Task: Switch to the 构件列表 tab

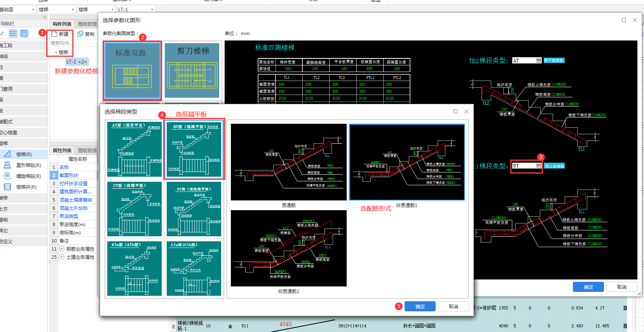Action: click(x=62, y=24)
